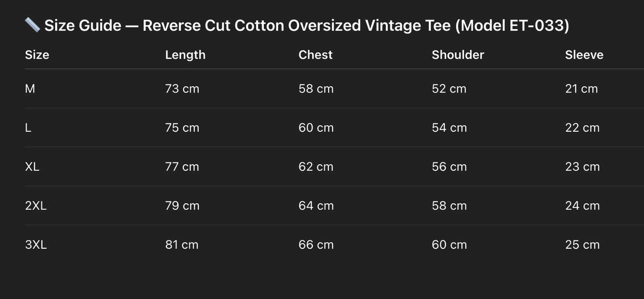The width and height of the screenshot is (644, 299).
Task: Click the Size Guide title text
Action: 307,25
